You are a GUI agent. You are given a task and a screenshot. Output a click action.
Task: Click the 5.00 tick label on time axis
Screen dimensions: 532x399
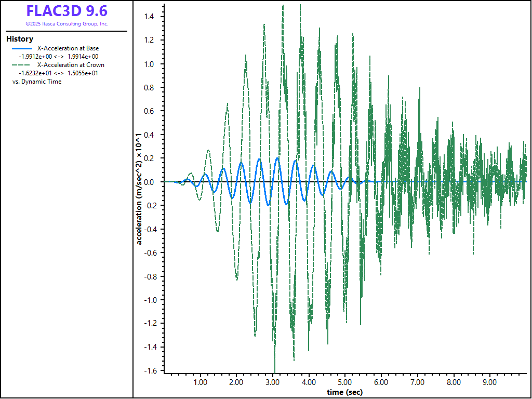(x=345, y=382)
